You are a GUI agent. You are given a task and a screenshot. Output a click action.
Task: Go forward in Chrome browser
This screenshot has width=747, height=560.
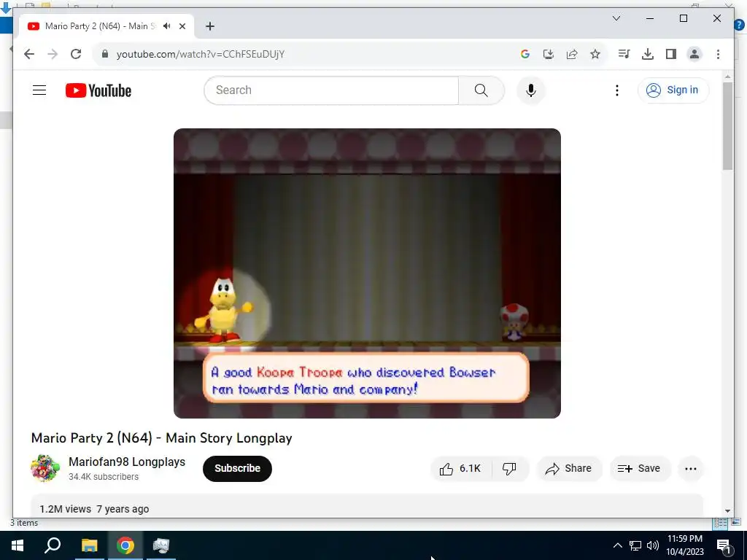[53, 54]
